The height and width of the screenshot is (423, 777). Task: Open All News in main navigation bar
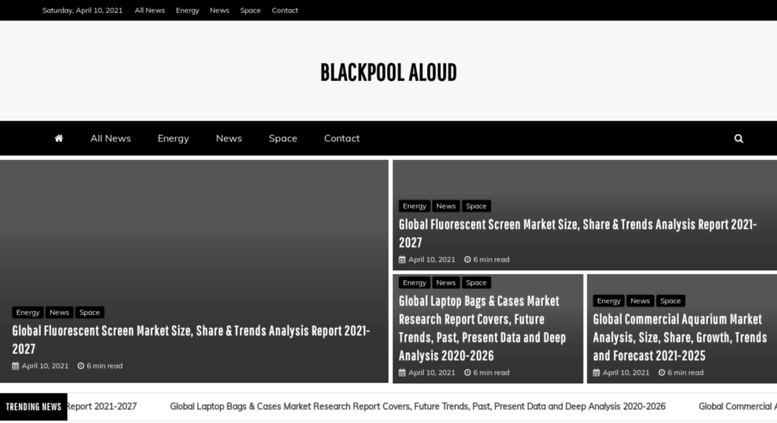[x=111, y=138]
